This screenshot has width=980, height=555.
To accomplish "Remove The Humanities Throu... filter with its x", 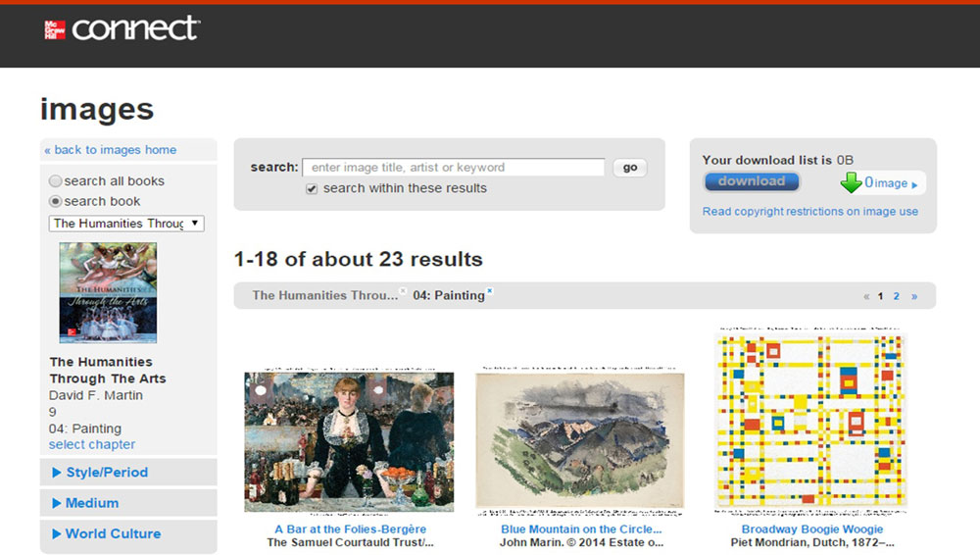I will point(403,290).
